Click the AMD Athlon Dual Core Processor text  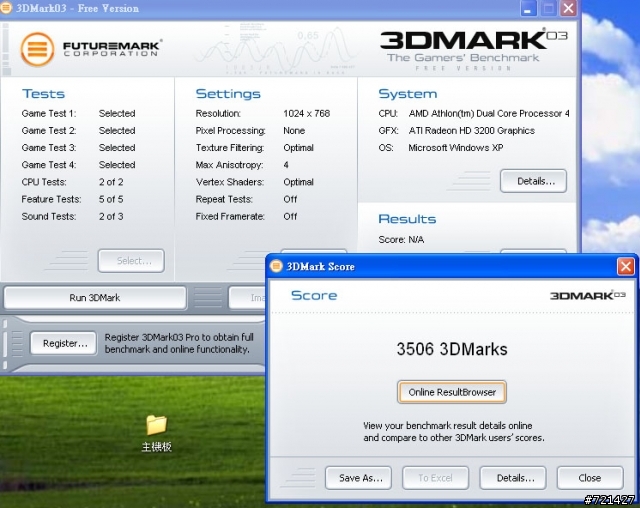point(489,113)
